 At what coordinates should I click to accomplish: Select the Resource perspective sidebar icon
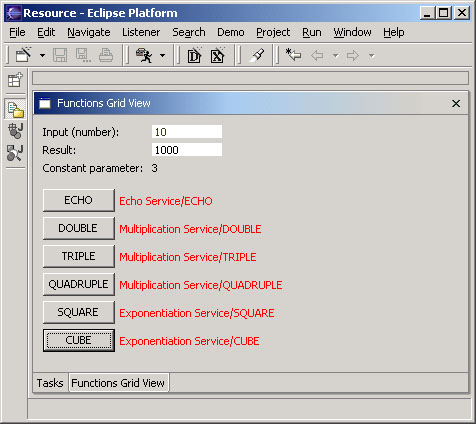point(15,110)
